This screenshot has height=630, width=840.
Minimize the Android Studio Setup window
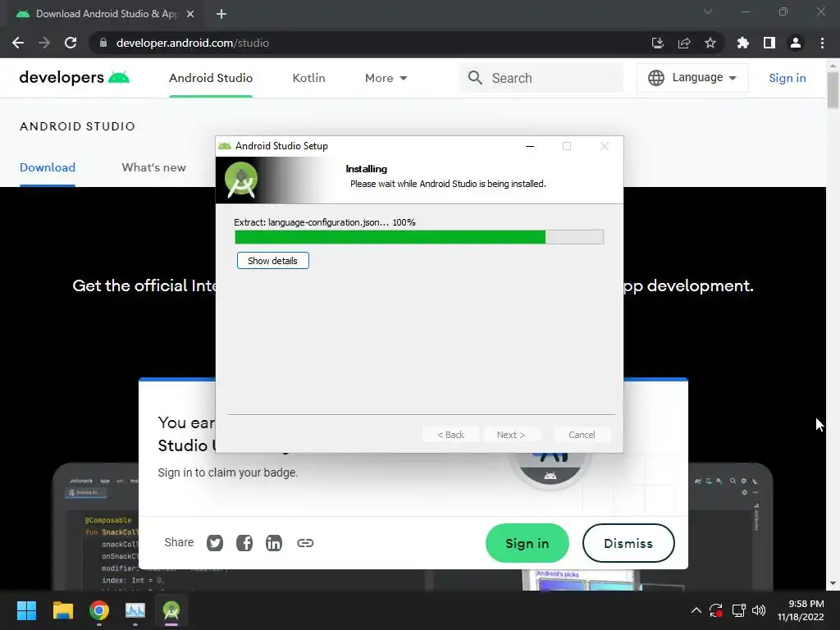pos(530,146)
